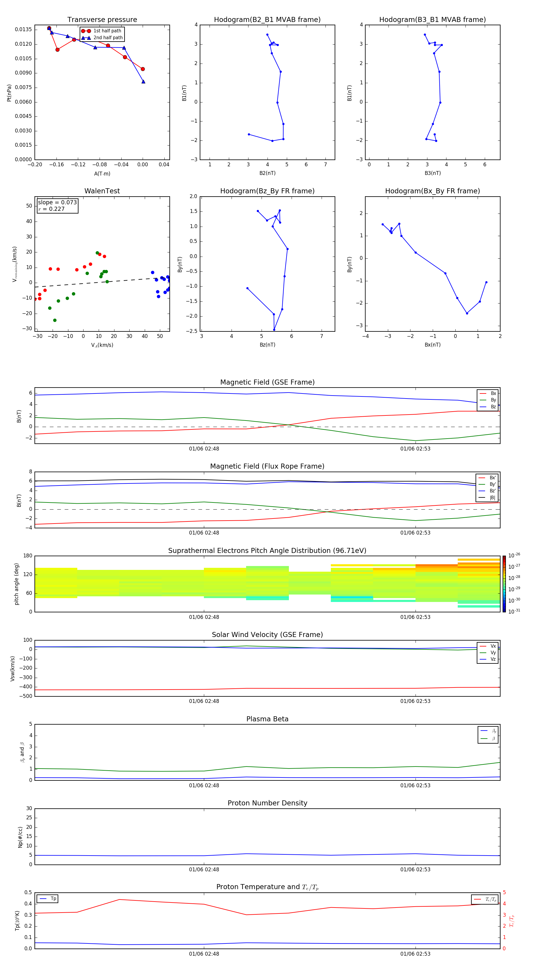Click the Suprathermal Electrons Pitch Angle title
The width and height of the screenshot is (535, 980).
[267, 551]
